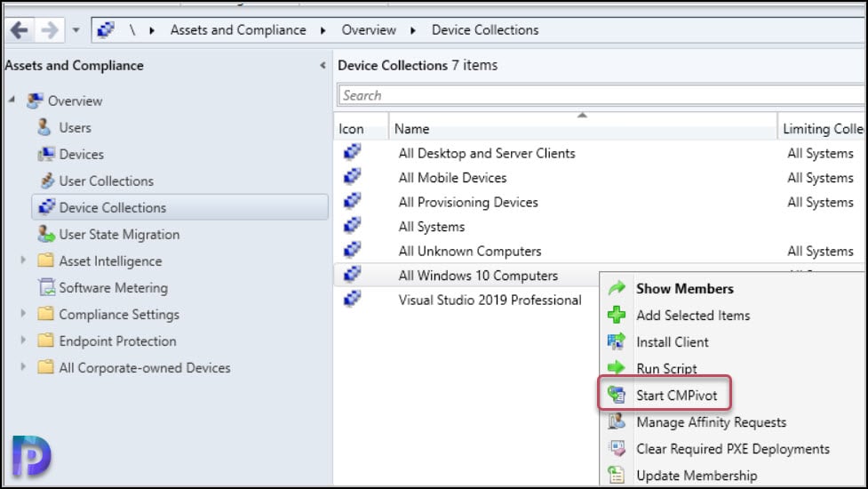This screenshot has height=489, width=868.
Task: Click All Corporate-owned Devices folder icon
Action: (x=45, y=366)
